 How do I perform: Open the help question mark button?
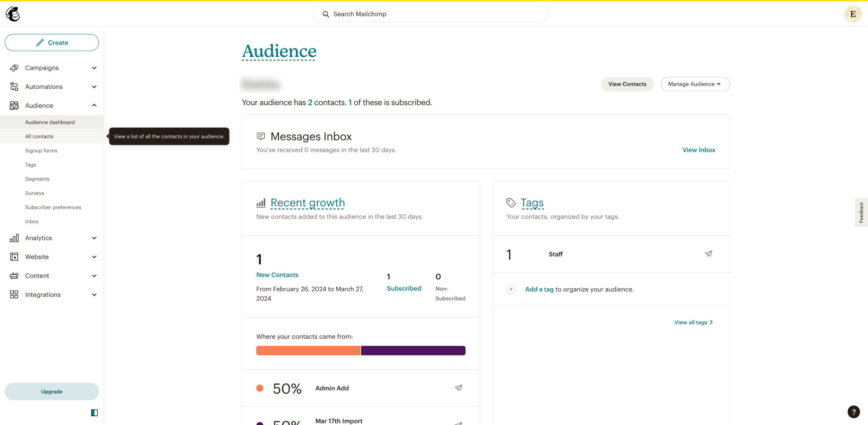853,412
